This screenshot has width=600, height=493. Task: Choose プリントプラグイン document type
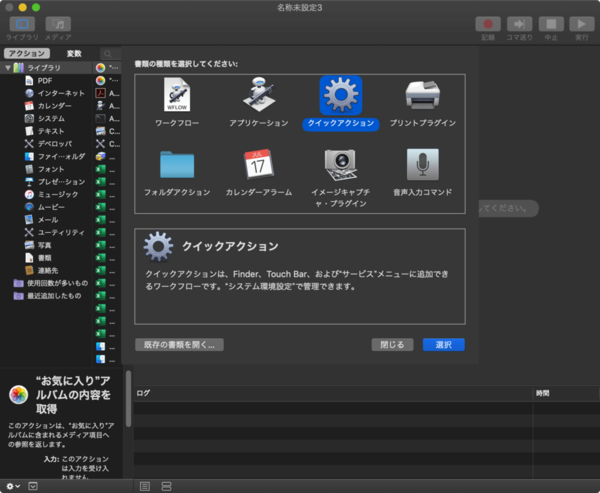422,103
